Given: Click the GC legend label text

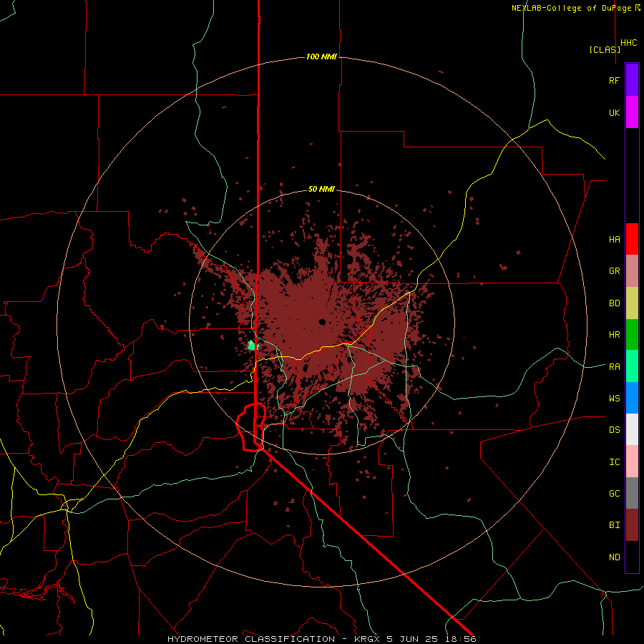Looking at the screenshot, I should (614, 494).
